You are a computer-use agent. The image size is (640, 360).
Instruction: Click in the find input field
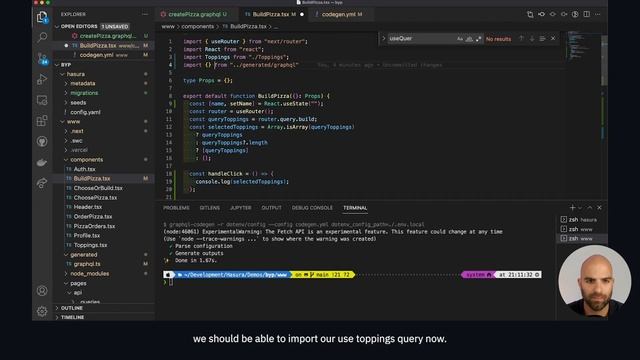pos(421,39)
